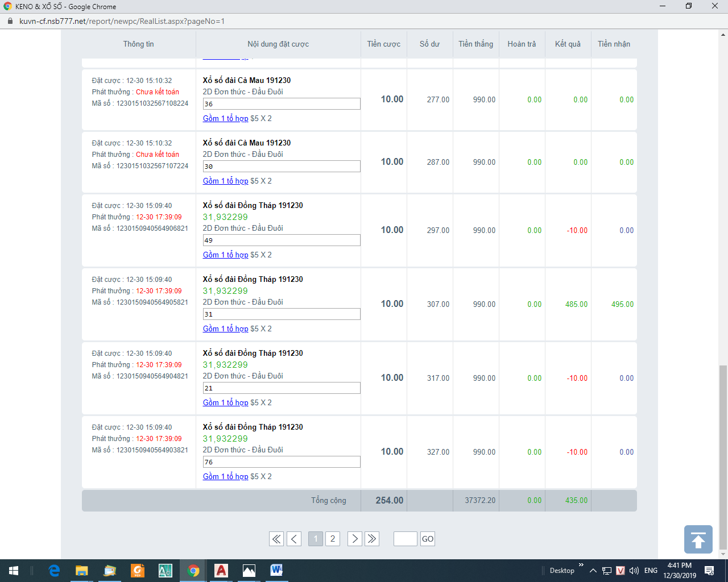Jump to the first page of results
This screenshot has height=582, width=728.
click(x=276, y=539)
